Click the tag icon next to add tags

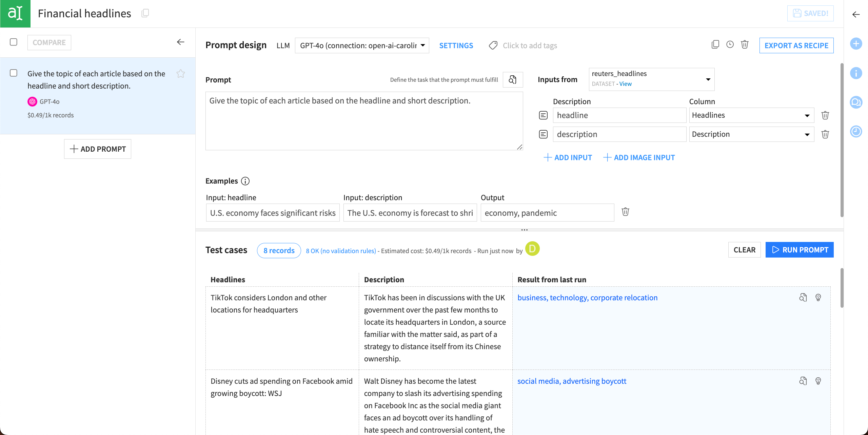[493, 45]
